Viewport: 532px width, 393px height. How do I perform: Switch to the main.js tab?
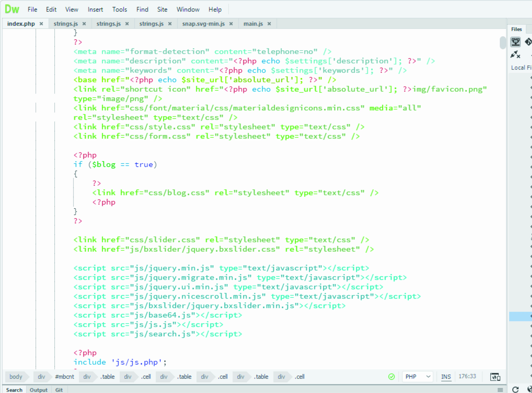[253, 24]
